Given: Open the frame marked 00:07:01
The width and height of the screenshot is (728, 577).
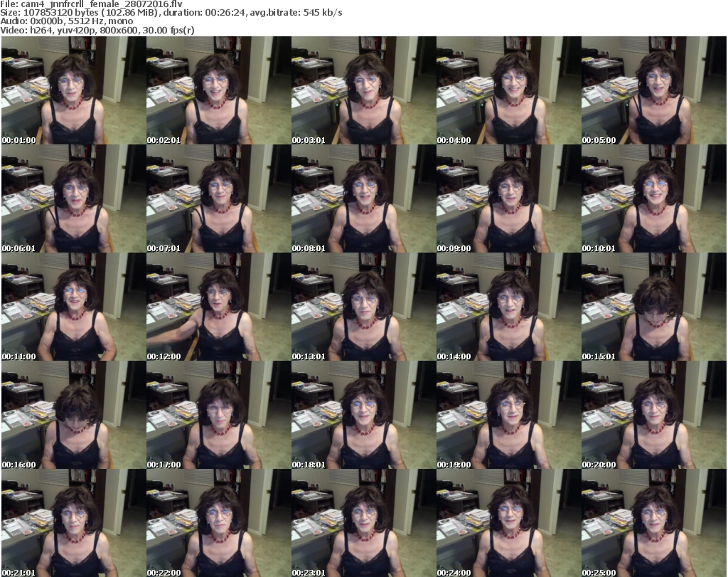Looking at the screenshot, I should 219,198.
